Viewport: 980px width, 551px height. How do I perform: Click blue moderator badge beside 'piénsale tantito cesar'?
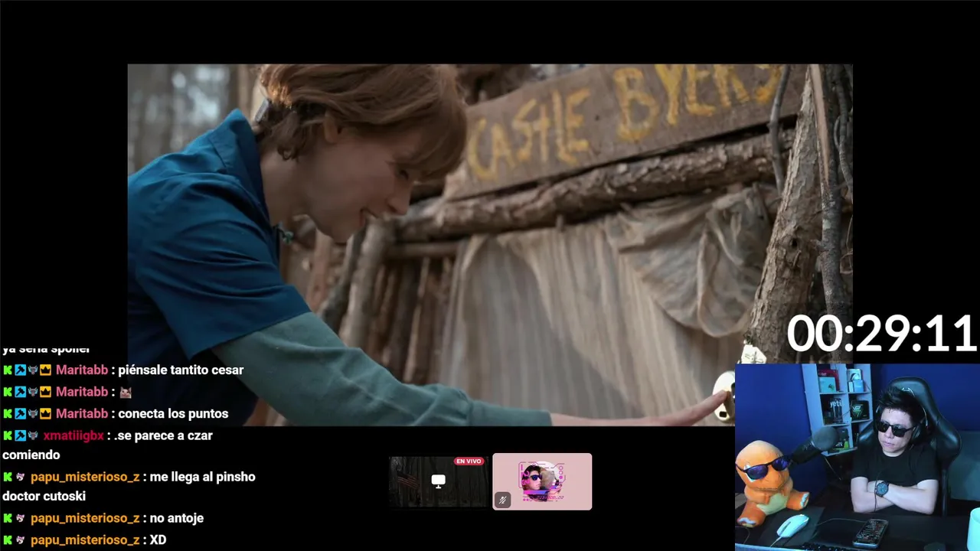(20, 370)
